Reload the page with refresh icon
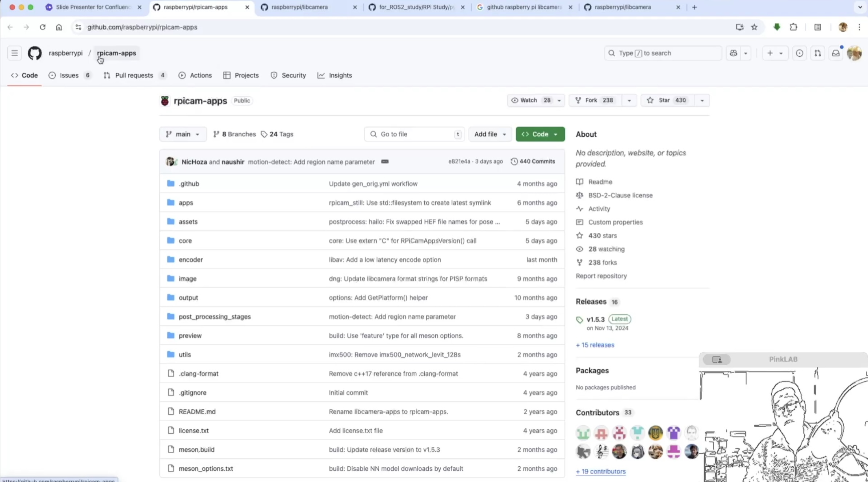The image size is (868, 482). (43, 27)
